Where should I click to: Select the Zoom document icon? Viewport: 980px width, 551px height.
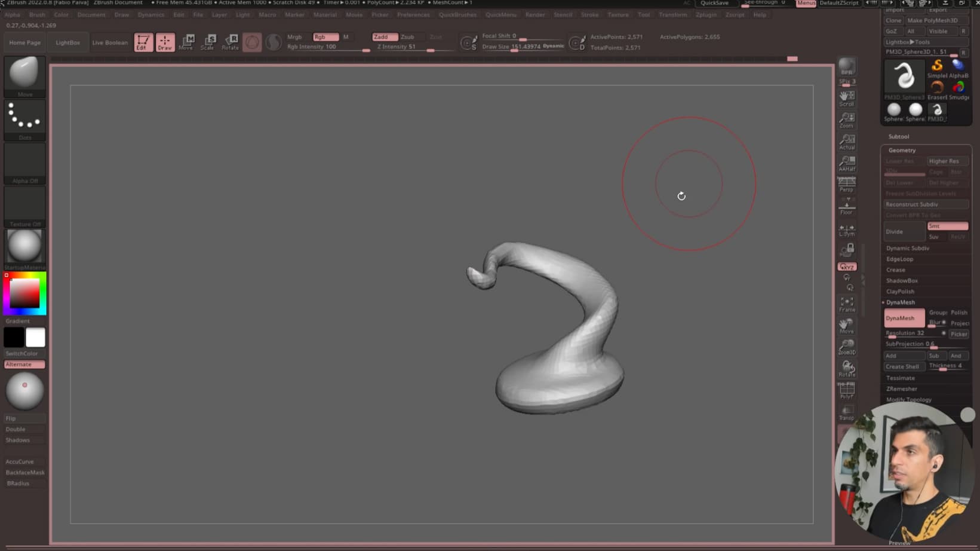point(847,120)
